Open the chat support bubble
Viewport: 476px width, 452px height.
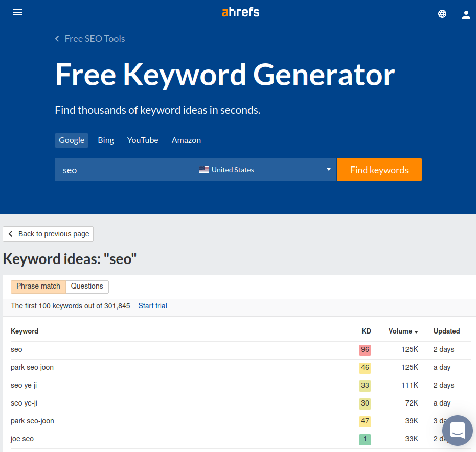coord(457,430)
